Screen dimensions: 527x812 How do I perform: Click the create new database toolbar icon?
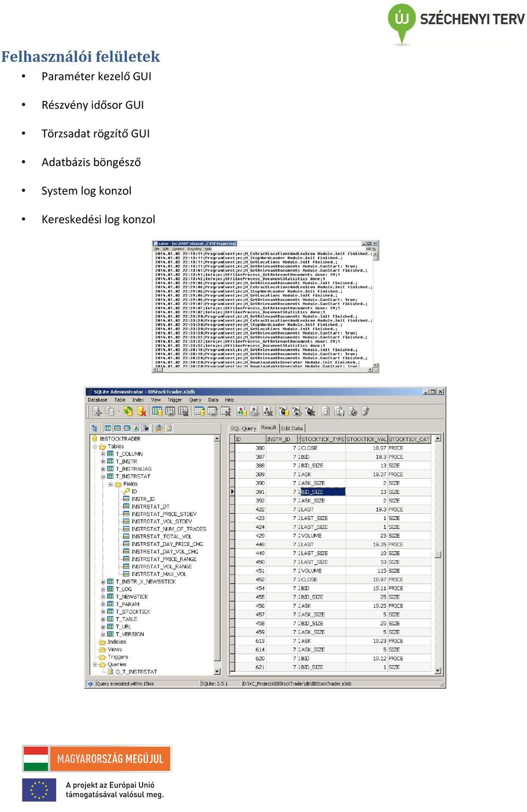pos(97,411)
